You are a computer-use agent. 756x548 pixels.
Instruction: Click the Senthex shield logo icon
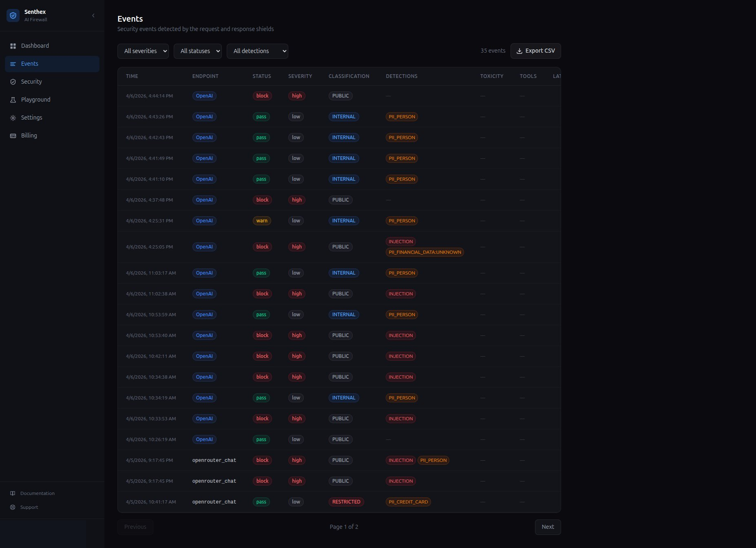tap(13, 16)
